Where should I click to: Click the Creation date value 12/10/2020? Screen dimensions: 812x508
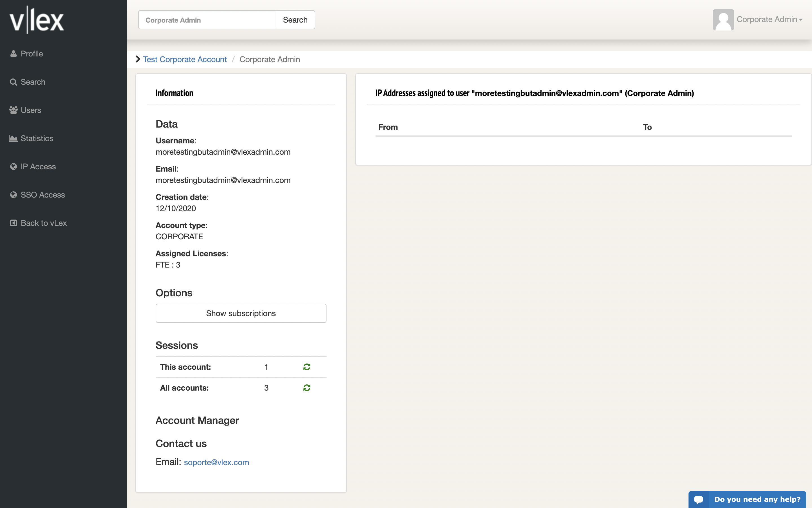(x=176, y=208)
